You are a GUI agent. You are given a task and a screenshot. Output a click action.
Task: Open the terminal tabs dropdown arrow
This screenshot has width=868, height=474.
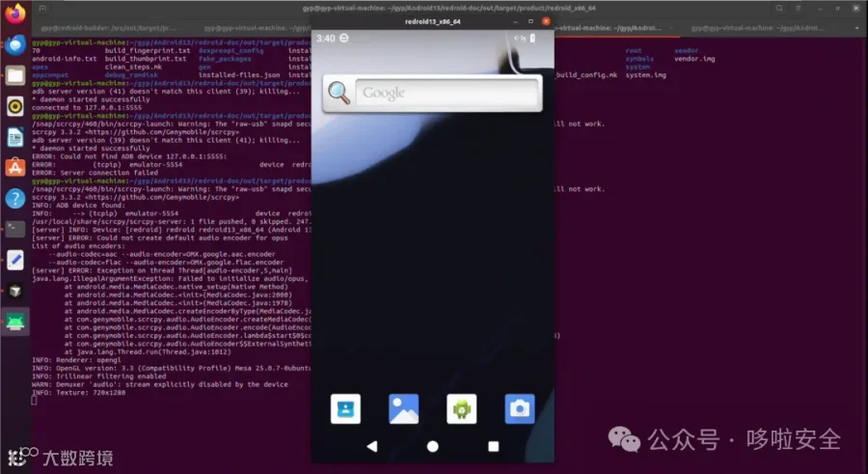coord(857,28)
